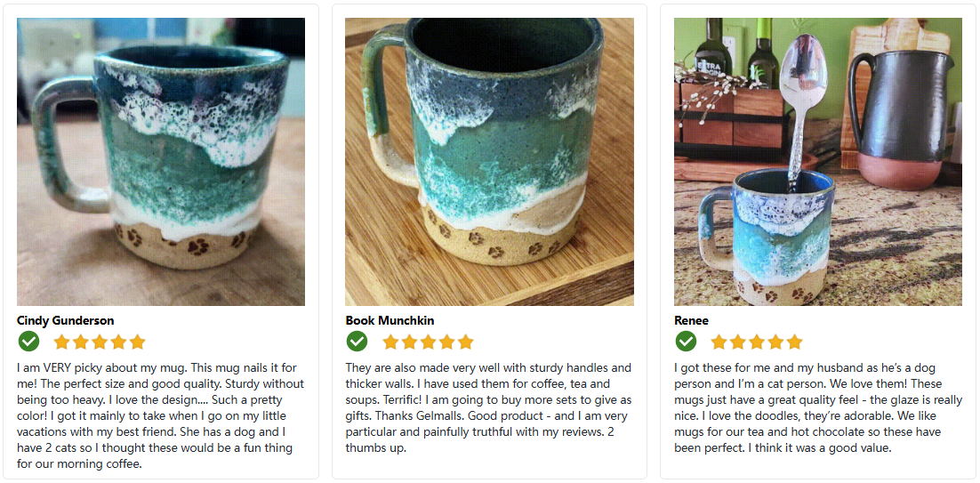Click the reviewer name Renee
980x483 pixels.
[x=693, y=320]
